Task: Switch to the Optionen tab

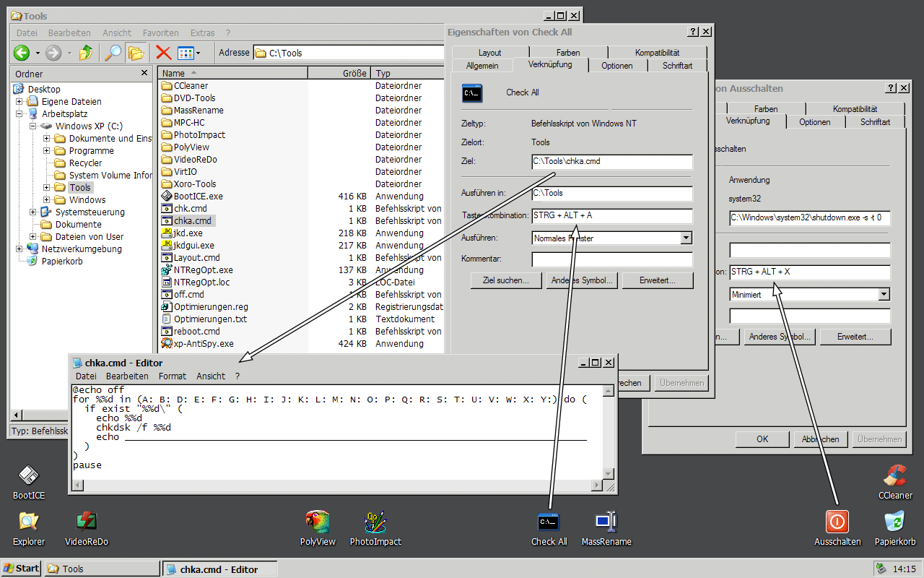Action: click(618, 65)
